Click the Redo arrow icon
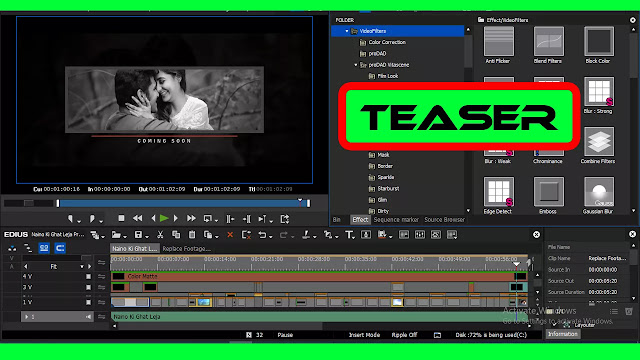This screenshot has height=360, width=640. click(284, 235)
